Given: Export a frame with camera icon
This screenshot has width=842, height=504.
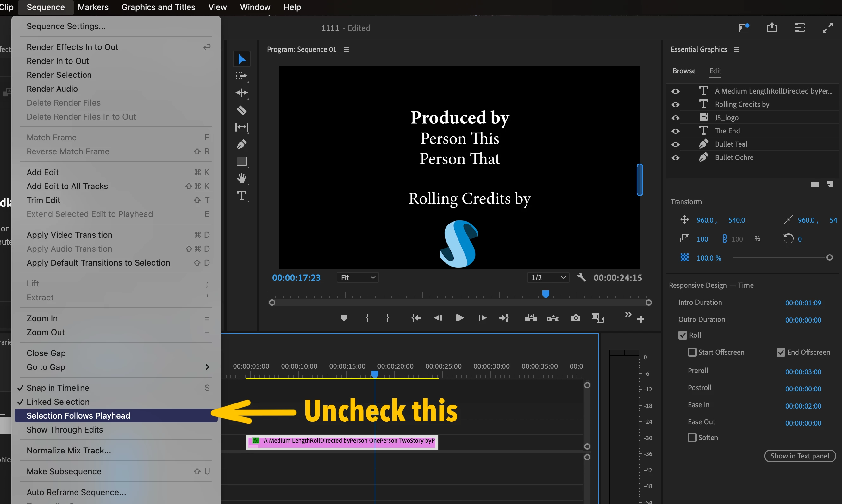Looking at the screenshot, I should click(x=576, y=318).
